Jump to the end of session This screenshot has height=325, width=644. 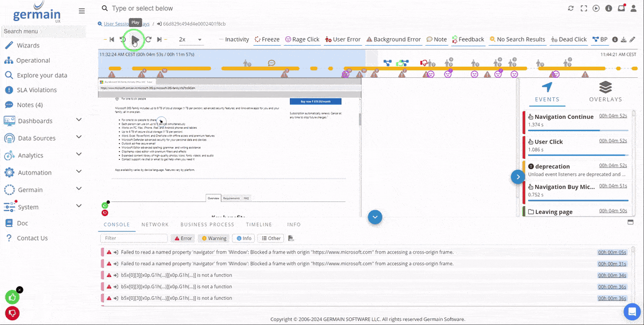click(159, 39)
